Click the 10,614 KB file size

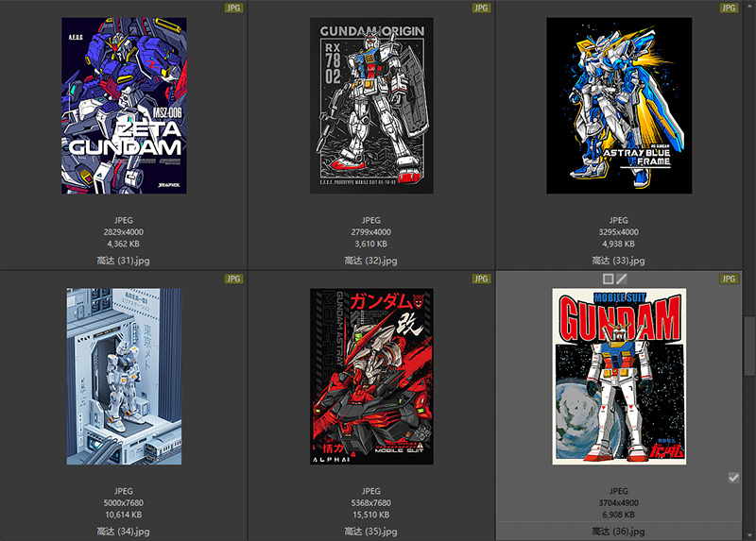click(x=124, y=515)
